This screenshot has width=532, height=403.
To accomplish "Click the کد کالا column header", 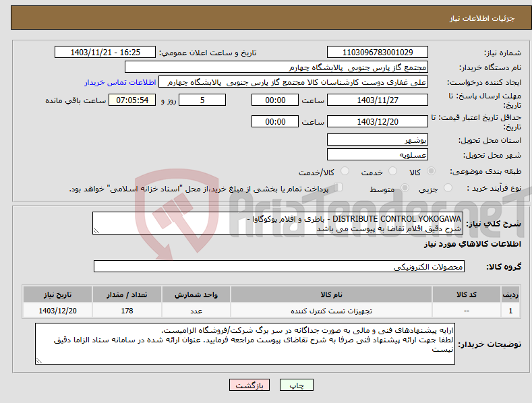I will pos(467,294).
